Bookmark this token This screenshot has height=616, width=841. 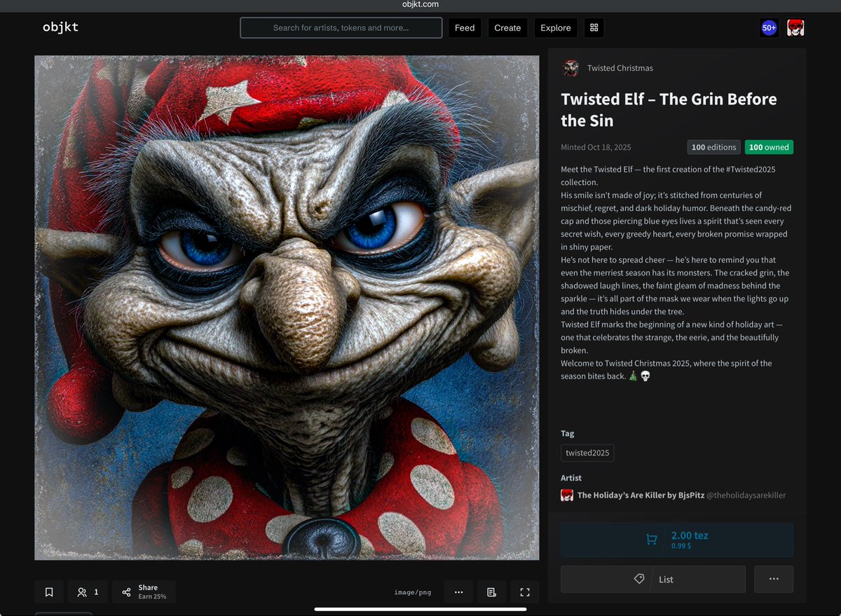pos(49,592)
